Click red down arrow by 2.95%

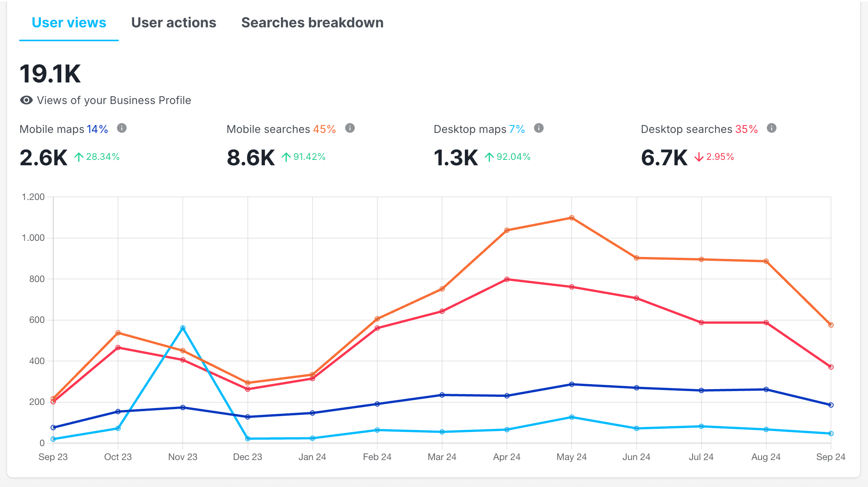click(699, 157)
